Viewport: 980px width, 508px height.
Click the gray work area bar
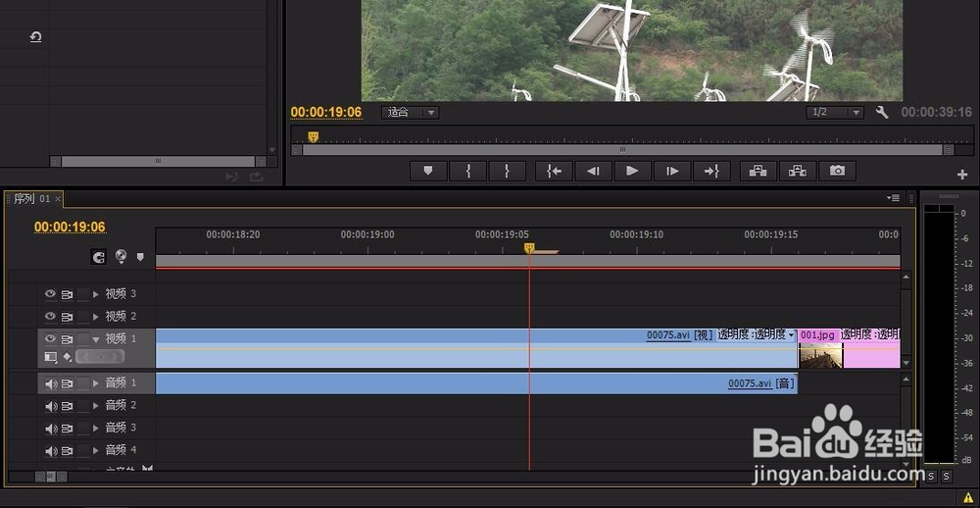click(x=528, y=261)
